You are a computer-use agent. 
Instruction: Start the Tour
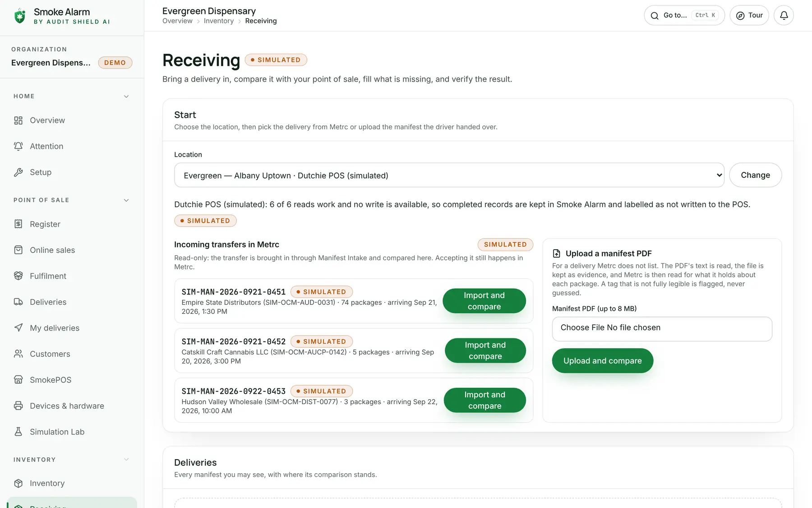coord(749,15)
